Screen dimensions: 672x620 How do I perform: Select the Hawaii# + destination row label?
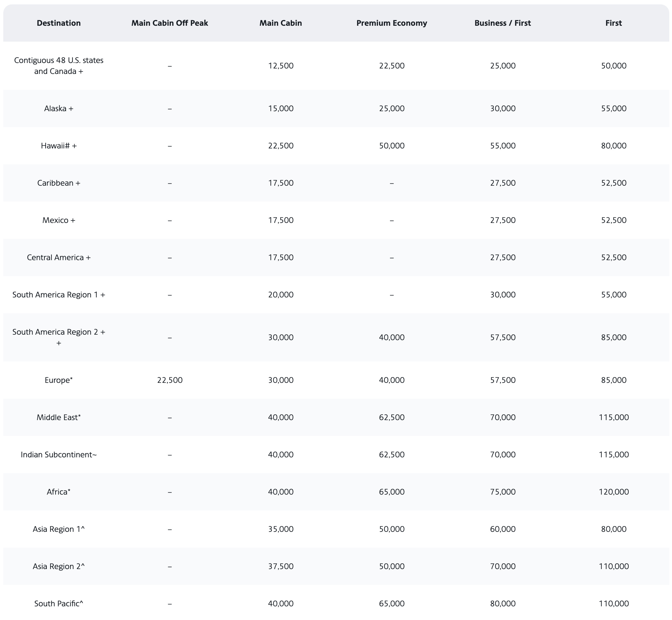coord(59,146)
